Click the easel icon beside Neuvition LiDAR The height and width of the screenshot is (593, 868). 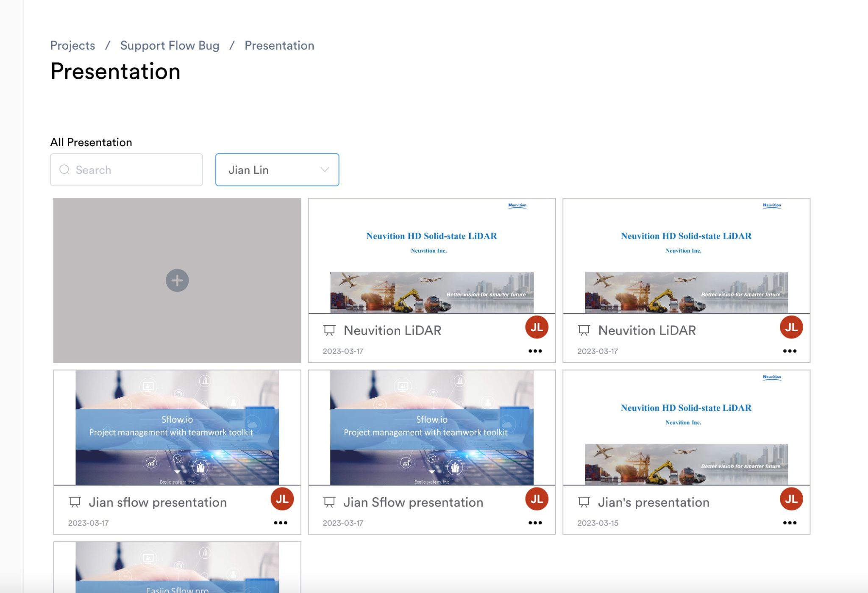pos(329,330)
